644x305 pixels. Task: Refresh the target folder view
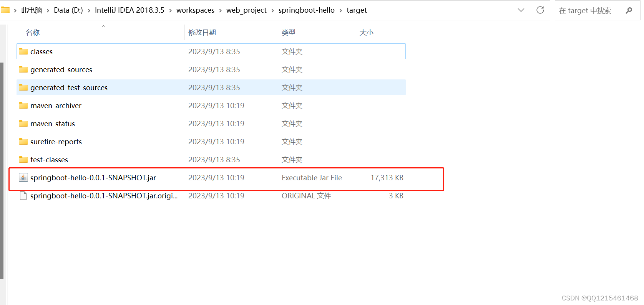[x=540, y=10]
